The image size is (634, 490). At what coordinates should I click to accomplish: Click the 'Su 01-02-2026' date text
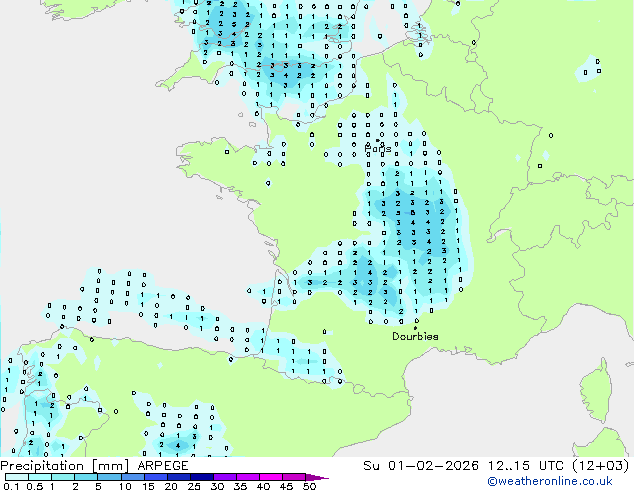coord(421,466)
